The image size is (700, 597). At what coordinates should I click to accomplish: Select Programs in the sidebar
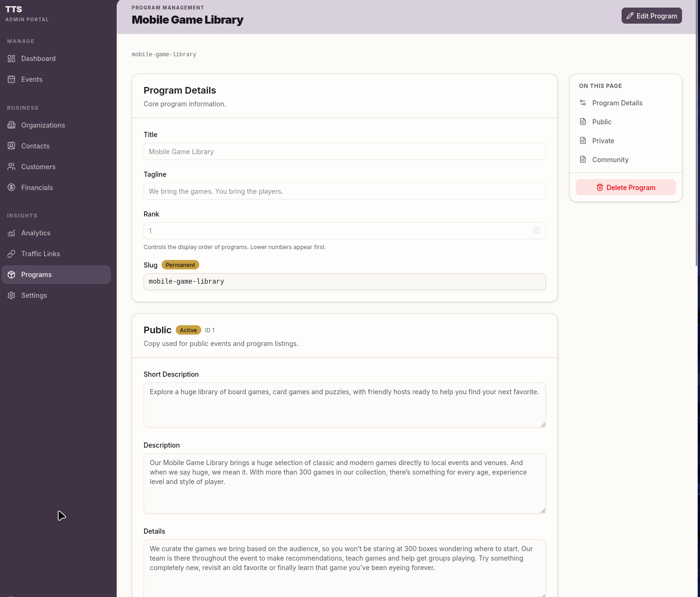pyautogui.click(x=56, y=275)
